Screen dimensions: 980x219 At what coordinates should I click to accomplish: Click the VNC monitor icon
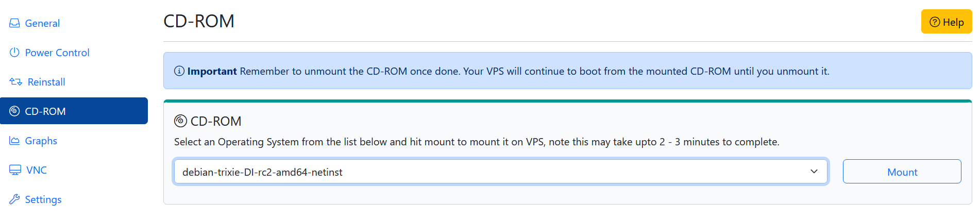point(15,170)
